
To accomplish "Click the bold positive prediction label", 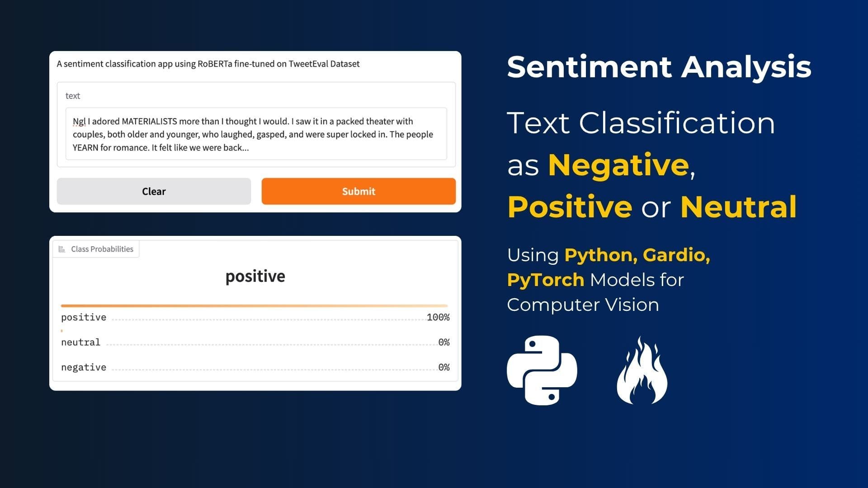I will 255,276.
